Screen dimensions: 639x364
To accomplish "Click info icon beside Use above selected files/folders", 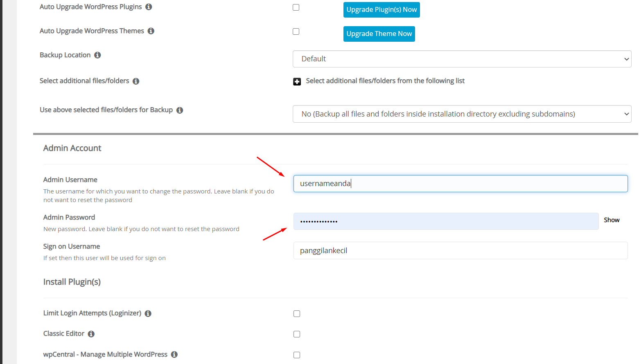I will click(x=180, y=110).
